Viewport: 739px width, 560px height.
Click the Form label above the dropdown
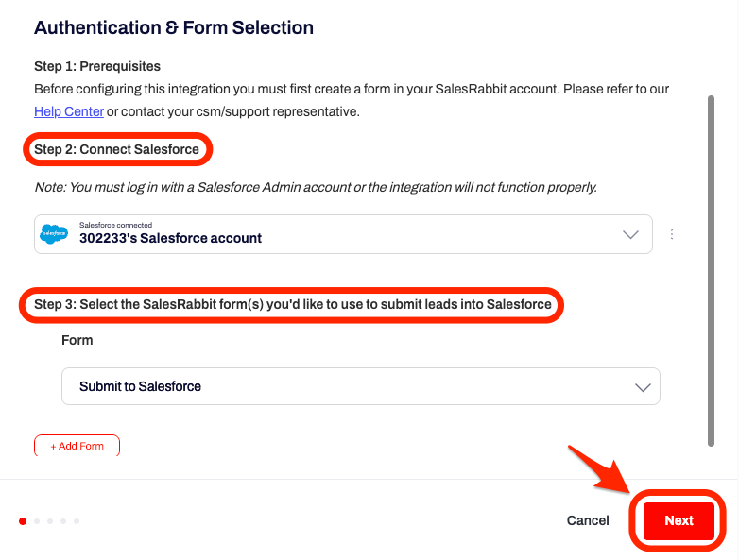pos(77,340)
